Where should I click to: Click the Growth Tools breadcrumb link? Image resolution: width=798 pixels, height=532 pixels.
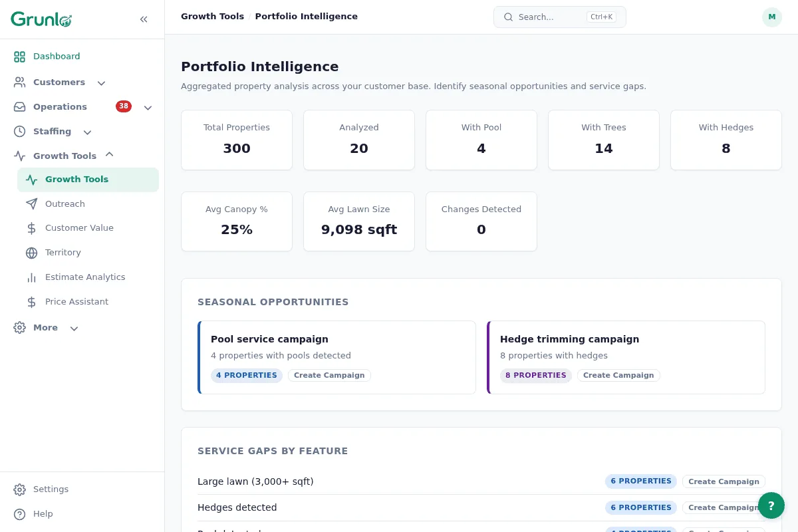coord(212,17)
